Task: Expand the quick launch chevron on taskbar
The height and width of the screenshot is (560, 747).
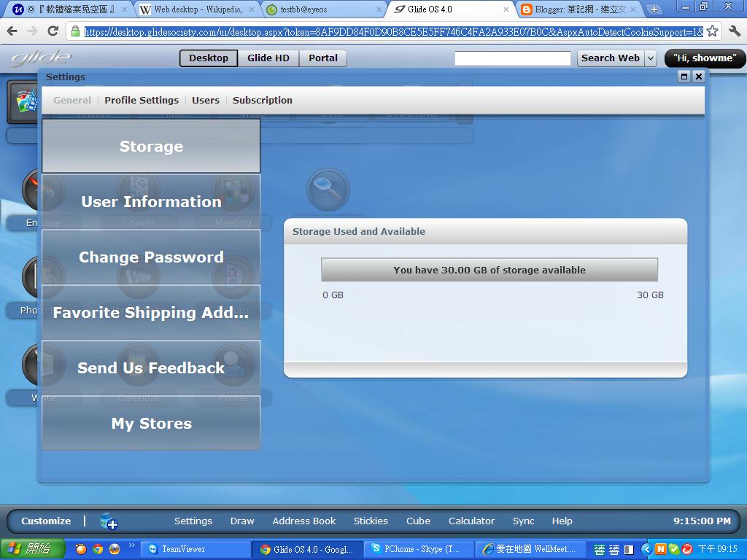Action: 132,545
